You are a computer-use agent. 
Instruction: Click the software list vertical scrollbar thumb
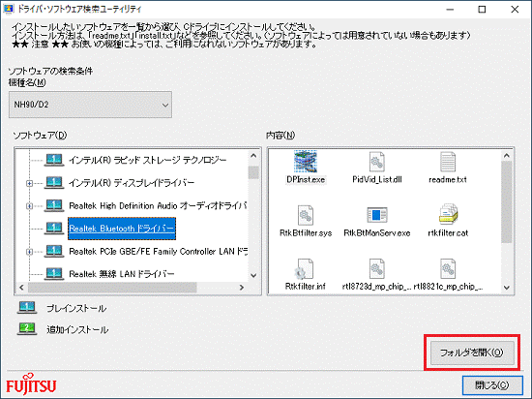click(253, 172)
